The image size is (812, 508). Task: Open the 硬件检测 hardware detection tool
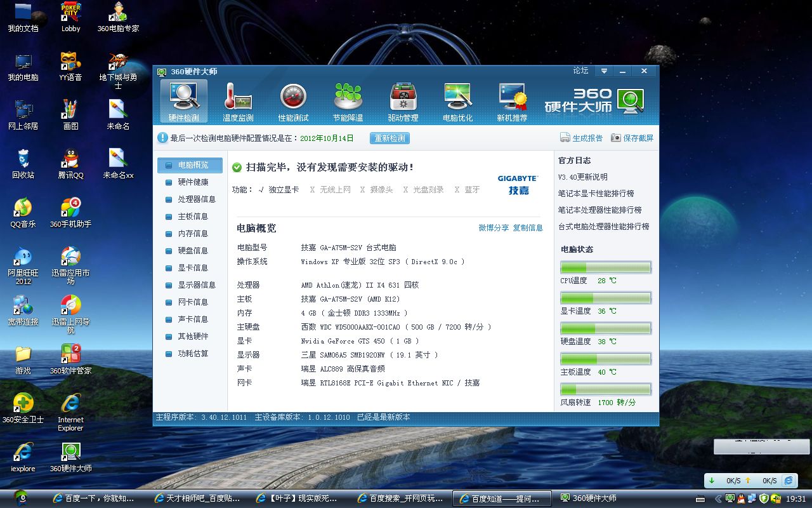pos(184,101)
